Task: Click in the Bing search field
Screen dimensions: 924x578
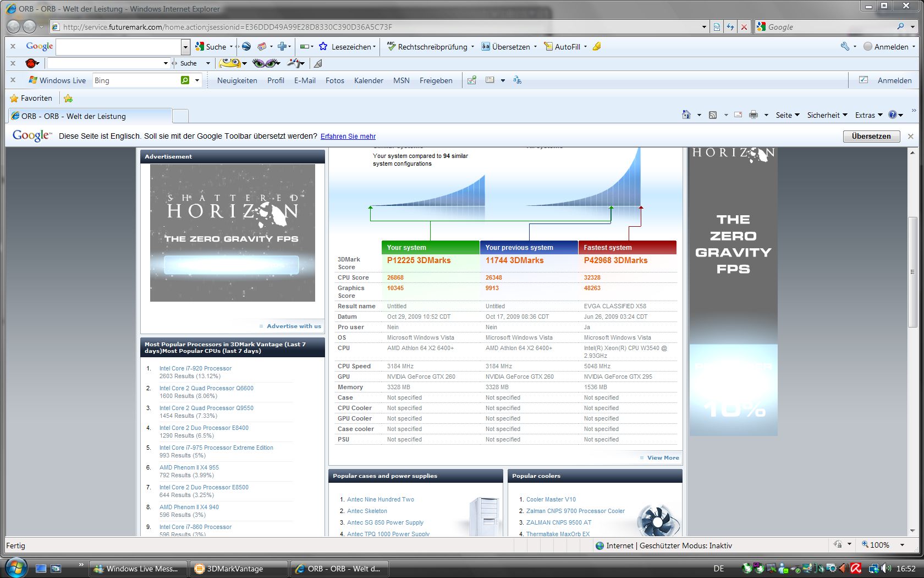Action: pos(136,80)
